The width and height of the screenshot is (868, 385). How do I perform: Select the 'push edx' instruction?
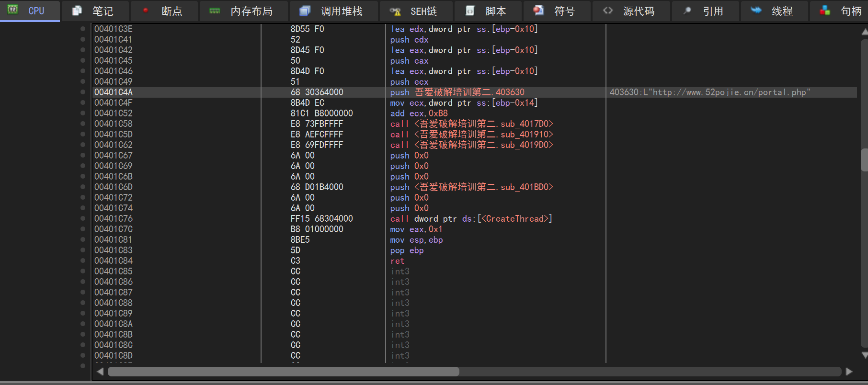410,40
